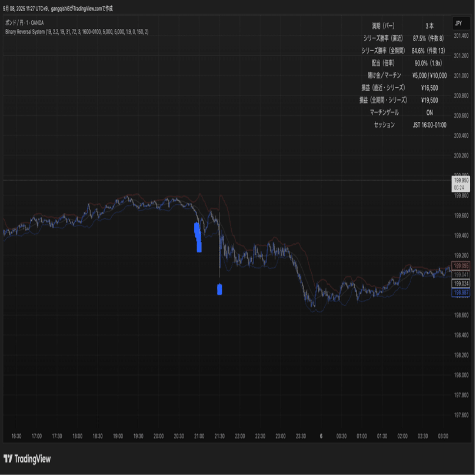
Task: Click the 199.041 price label on the scale
Action: tap(460, 274)
